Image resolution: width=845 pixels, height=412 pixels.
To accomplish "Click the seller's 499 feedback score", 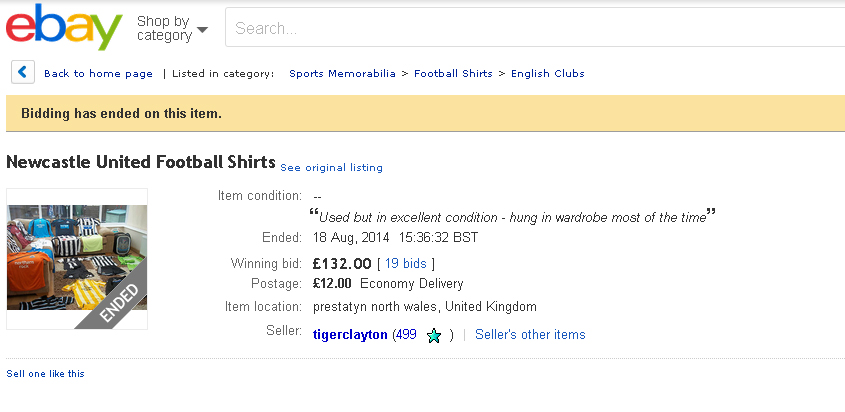I will click(405, 335).
